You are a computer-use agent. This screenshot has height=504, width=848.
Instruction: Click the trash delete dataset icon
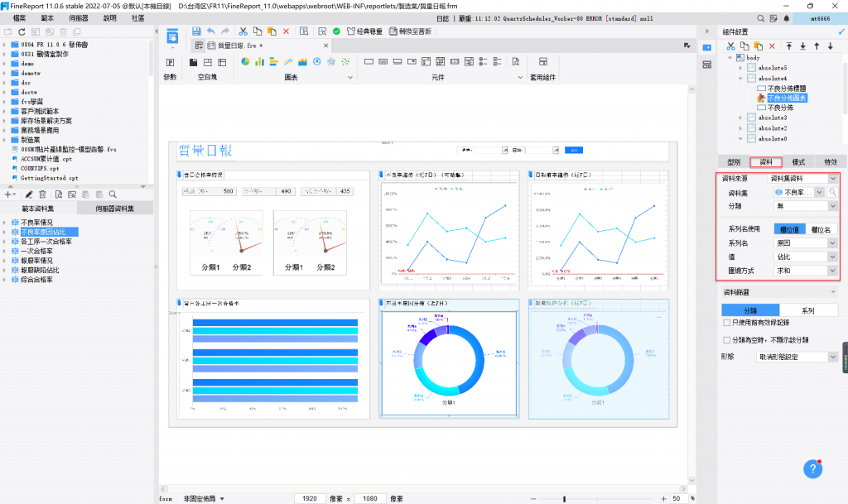42,194
